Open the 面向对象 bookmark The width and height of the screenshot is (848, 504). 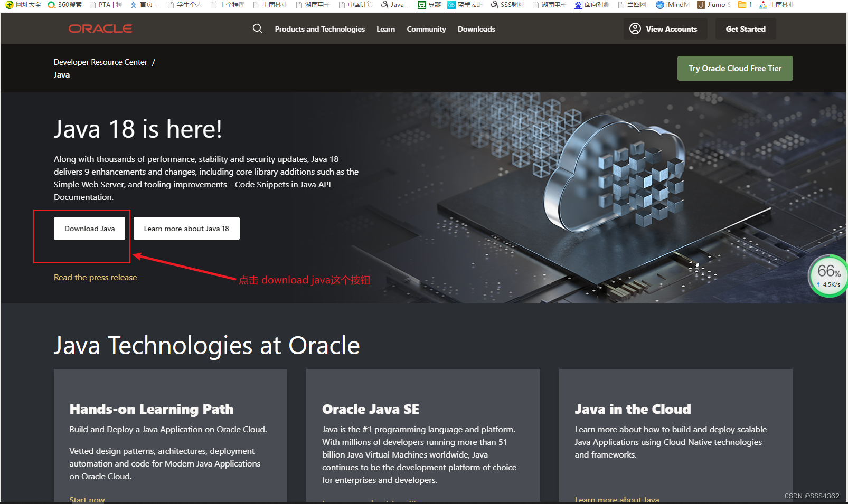point(591,5)
